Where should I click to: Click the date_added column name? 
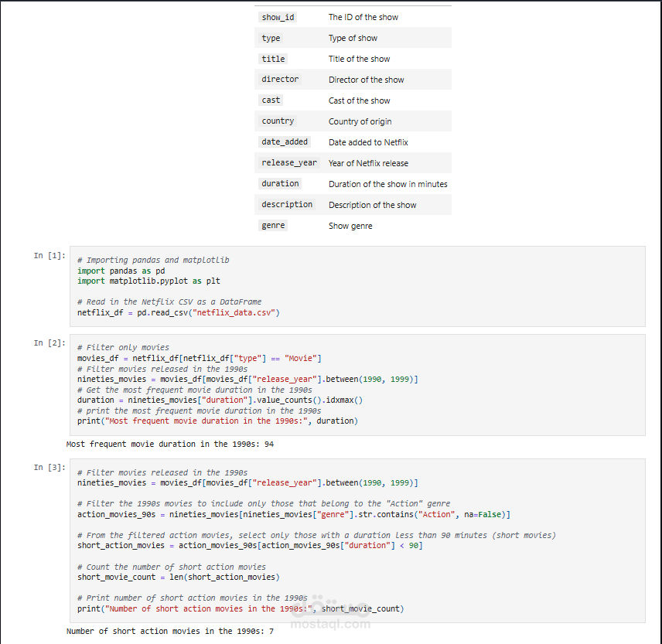click(x=285, y=141)
